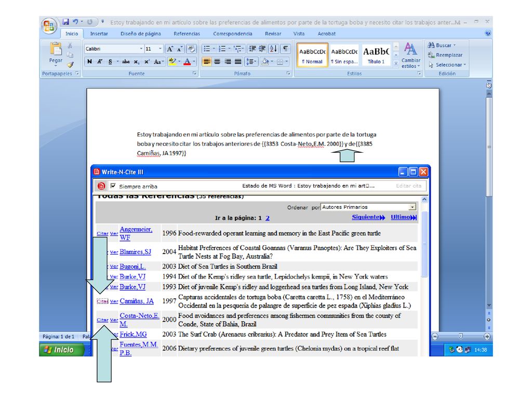Click the Windows Inicio start button
This screenshot has height=399, width=532.
pyautogui.click(x=61, y=350)
